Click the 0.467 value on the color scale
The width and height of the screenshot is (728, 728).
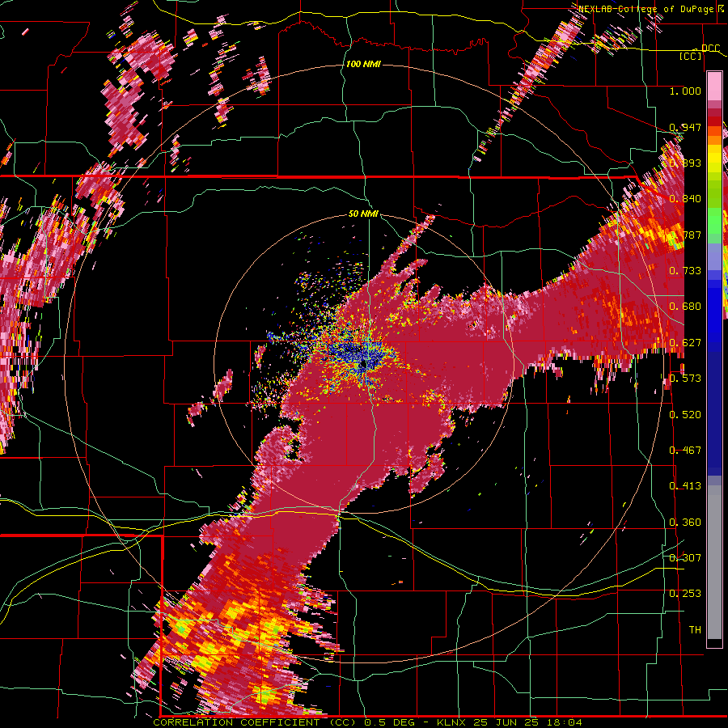coord(685,451)
